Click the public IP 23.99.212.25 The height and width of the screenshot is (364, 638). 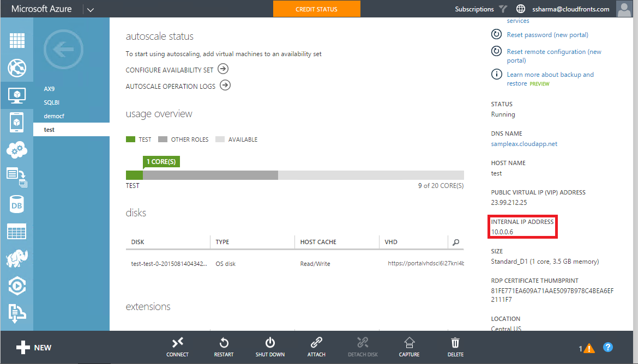(x=509, y=202)
